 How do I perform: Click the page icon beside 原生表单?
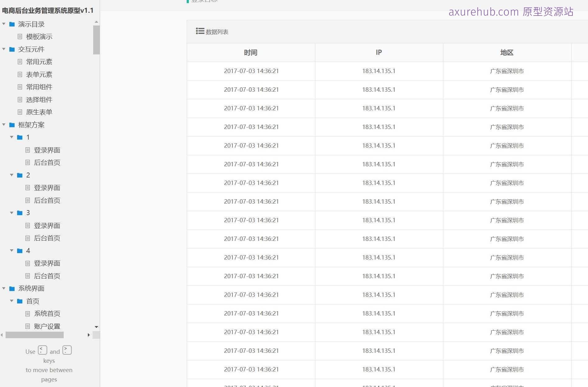click(20, 112)
